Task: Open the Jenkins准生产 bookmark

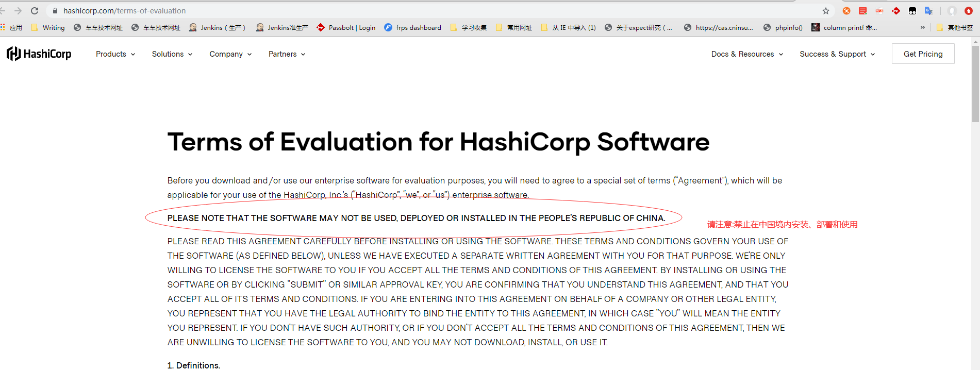Action: pyautogui.click(x=282, y=27)
